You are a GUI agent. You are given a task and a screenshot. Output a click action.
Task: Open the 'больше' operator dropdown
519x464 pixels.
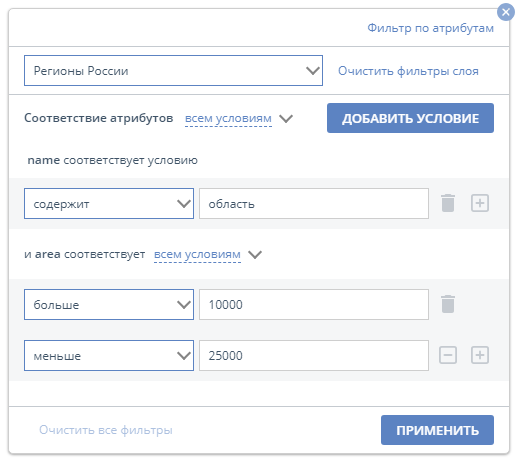coord(109,305)
